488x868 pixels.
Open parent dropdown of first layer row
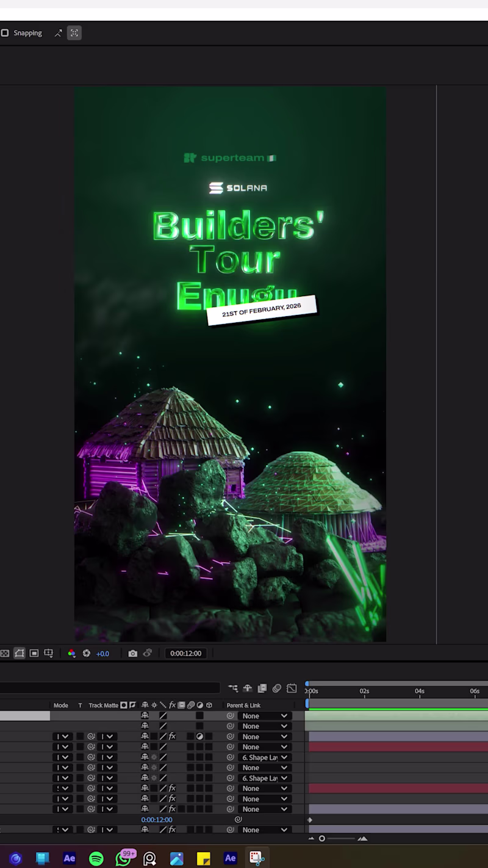point(264,716)
